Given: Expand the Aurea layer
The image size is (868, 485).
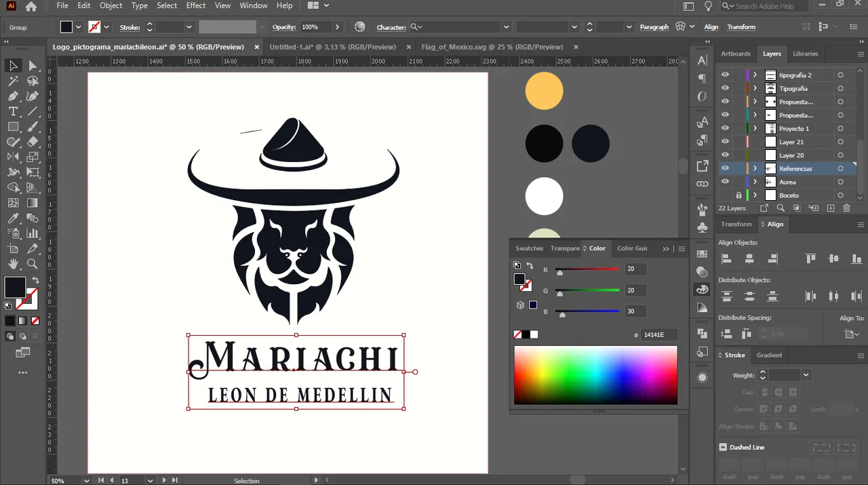Looking at the screenshot, I should 755,182.
